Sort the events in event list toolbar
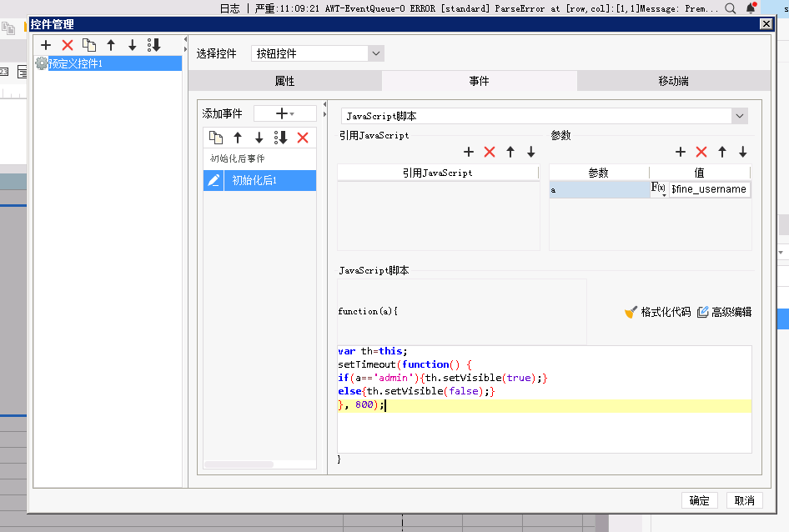The height and width of the screenshot is (532, 789). click(281, 138)
